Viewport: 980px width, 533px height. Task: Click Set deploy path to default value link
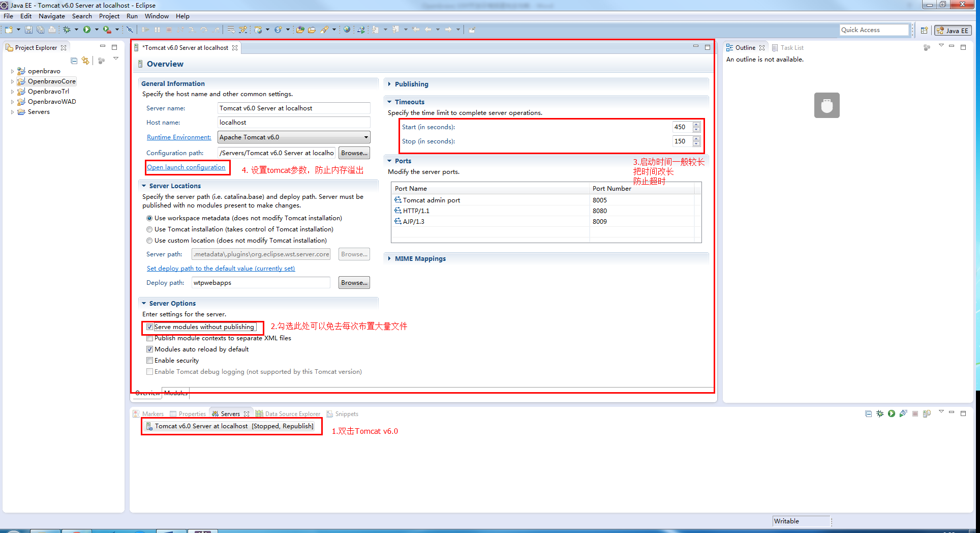click(x=221, y=269)
